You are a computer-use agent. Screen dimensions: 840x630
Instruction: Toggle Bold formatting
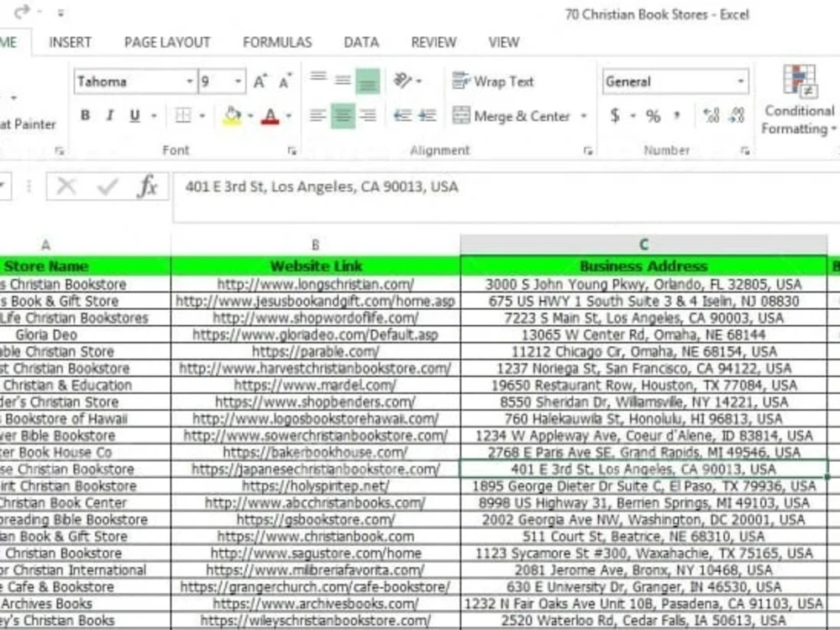tap(85, 116)
